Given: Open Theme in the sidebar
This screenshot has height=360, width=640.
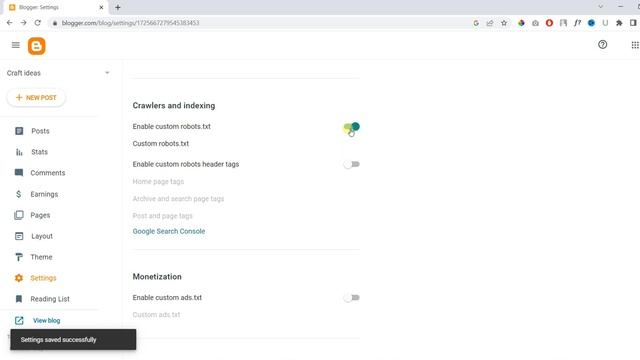Looking at the screenshot, I should [x=41, y=257].
